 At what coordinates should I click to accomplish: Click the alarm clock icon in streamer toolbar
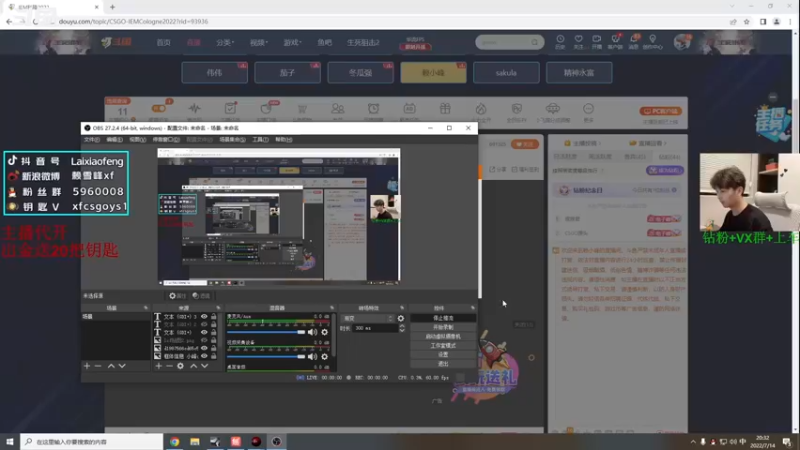(x=373, y=109)
